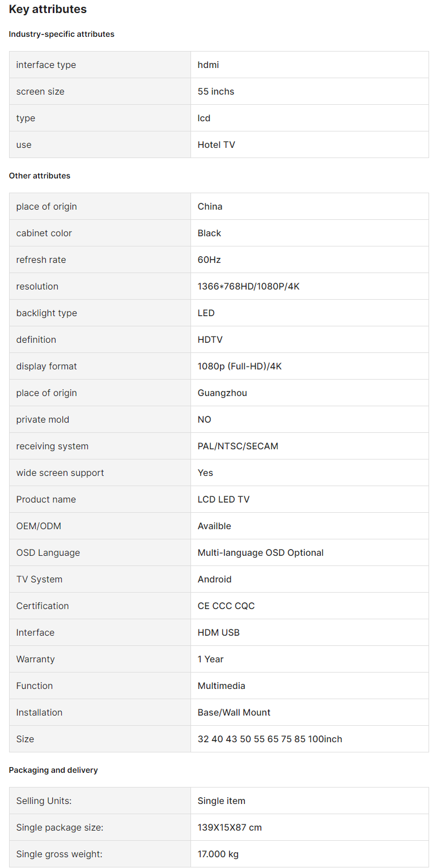Viewport: 441px width, 868px height.
Task: Select the interface type value hdmi
Action: pos(208,65)
